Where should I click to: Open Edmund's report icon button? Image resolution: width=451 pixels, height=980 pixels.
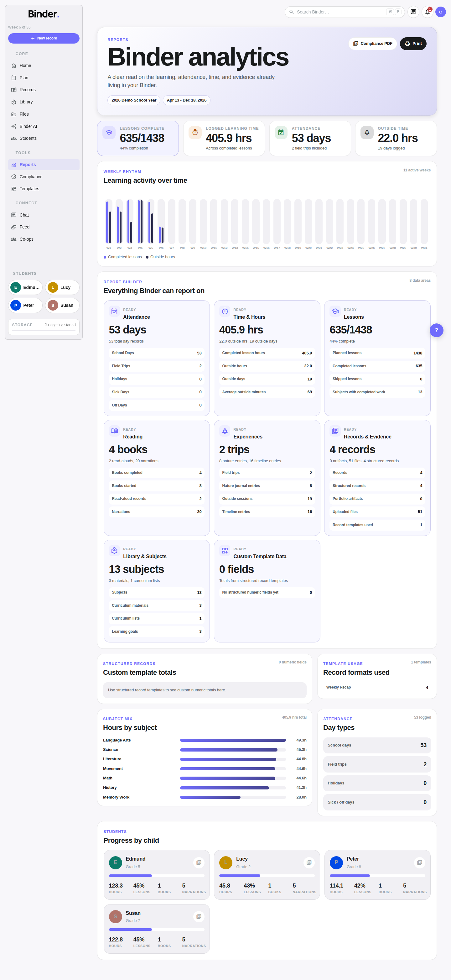point(199,862)
